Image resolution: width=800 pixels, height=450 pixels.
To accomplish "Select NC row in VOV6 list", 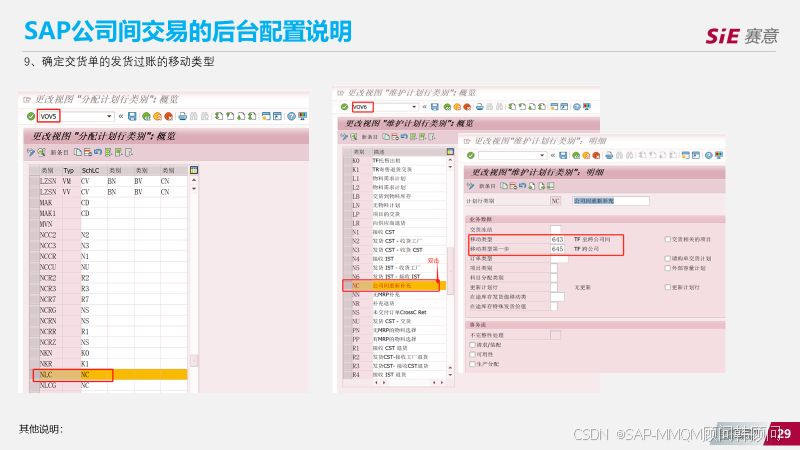I will pos(395,286).
